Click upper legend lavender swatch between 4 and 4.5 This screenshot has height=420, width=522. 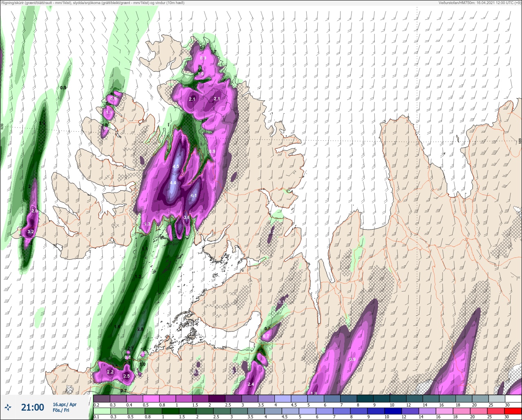pos(283,398)
